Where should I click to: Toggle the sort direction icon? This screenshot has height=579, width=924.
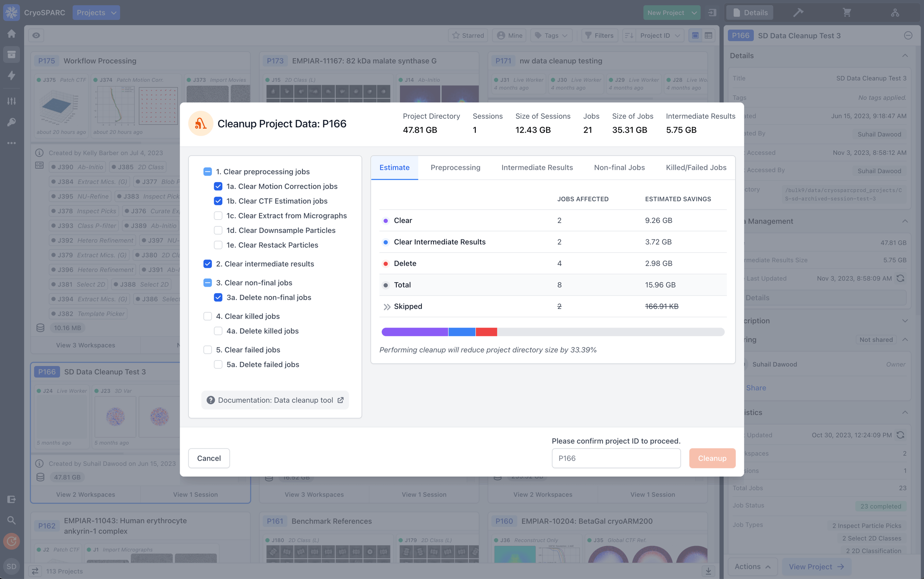point(629,35)
